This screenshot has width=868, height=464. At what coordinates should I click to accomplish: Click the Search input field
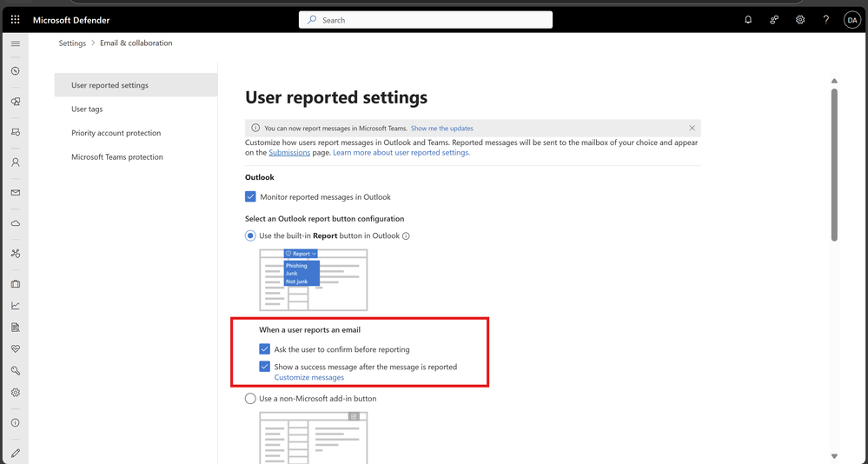pos(426,20)
